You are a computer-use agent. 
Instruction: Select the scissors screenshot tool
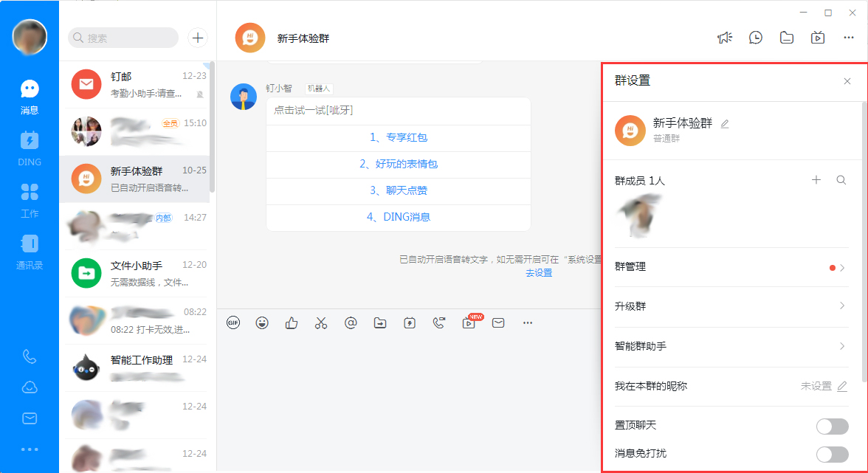[x=321, y=322]
